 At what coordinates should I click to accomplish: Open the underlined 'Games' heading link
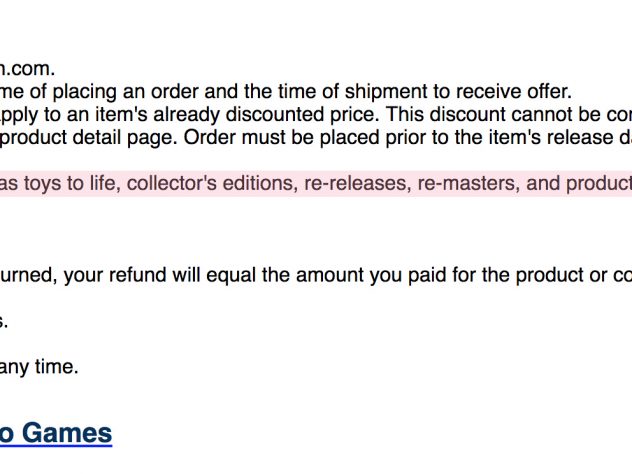click(56, 433)
